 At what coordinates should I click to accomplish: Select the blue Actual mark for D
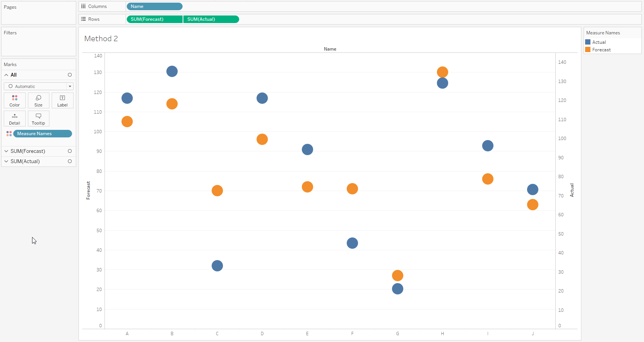point(262,98)
